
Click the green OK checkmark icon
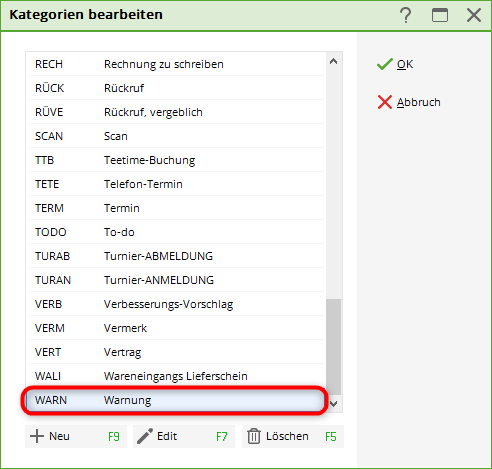coord(385,64)
